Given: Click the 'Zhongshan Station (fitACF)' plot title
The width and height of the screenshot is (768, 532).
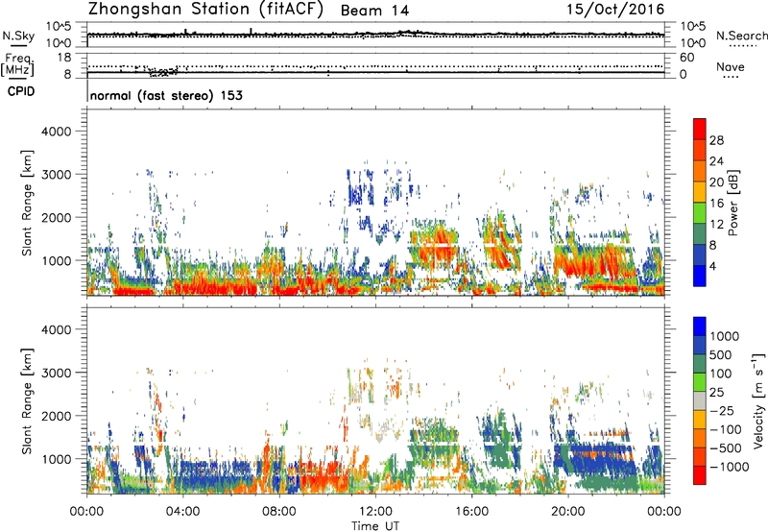Looking at the screenshot, I should tap(205, 10).
